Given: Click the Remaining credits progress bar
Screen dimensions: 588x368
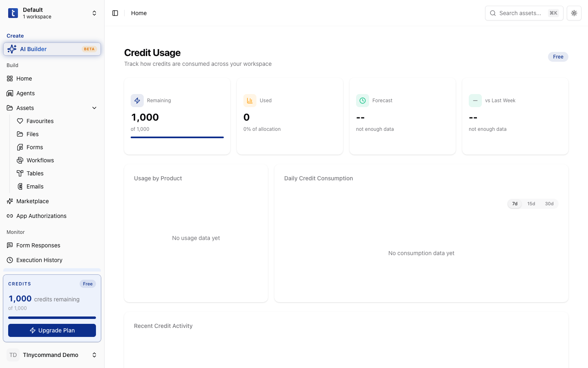Looking at the screenshot, I should (x=177, y=137).
